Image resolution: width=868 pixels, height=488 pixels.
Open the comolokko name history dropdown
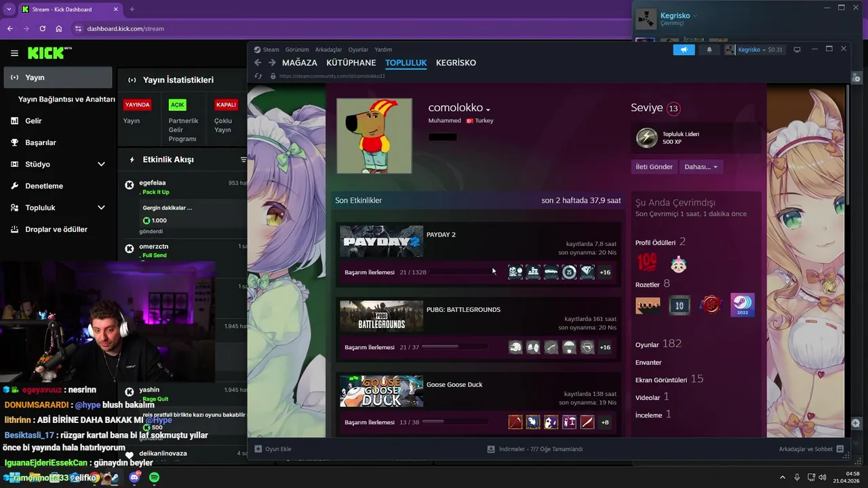coord(488,110)
